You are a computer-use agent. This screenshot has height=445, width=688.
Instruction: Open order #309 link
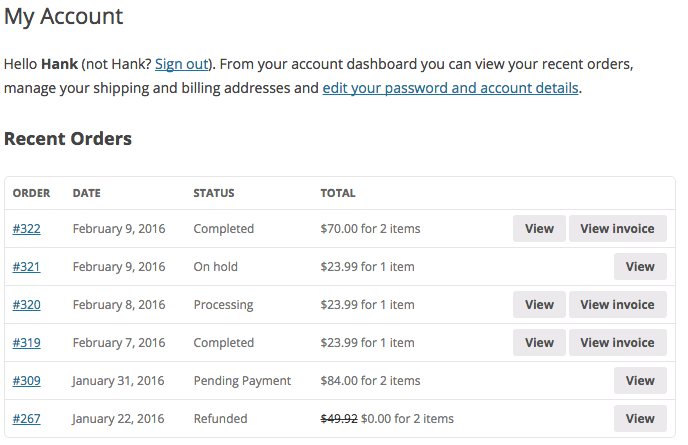tap(27, 381)
